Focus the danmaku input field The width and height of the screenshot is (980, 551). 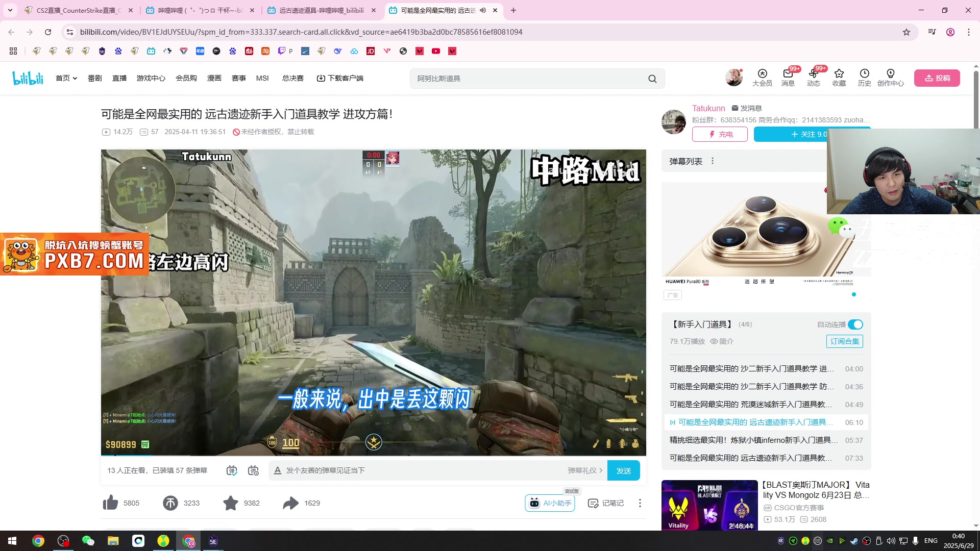coord(424,470)
